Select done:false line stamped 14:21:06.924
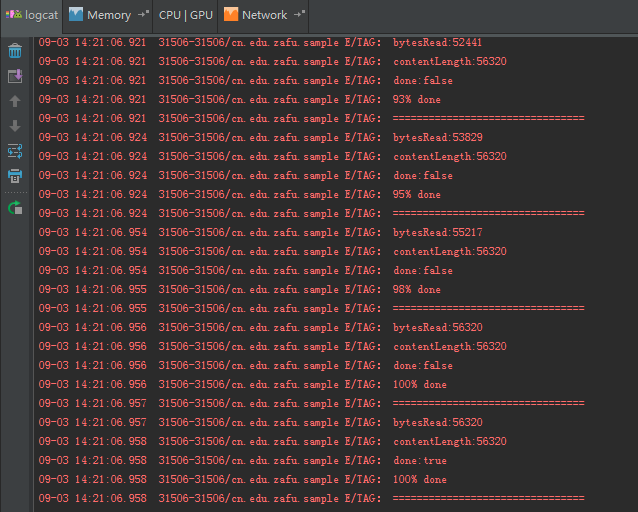 click(x=246, y=175)
